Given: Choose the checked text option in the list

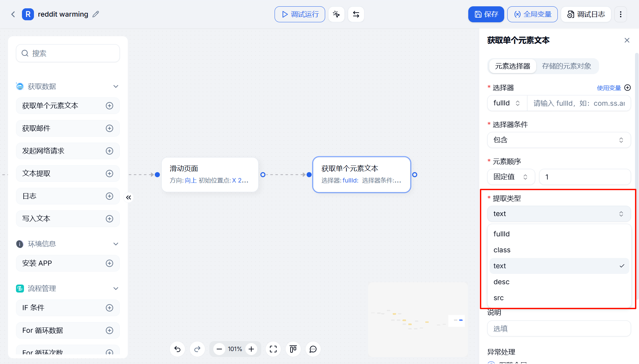Looking at the screenshot, I should pyautogui.click(x=559, y=266).
